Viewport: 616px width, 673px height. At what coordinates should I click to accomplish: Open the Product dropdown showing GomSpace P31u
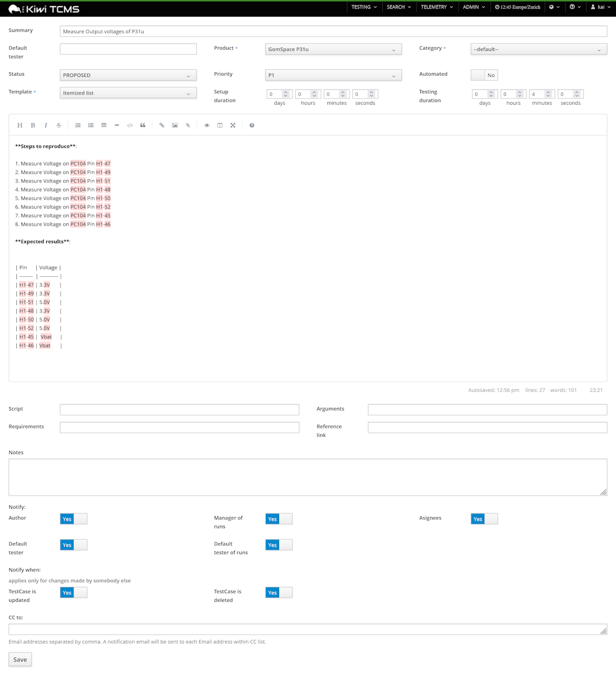point(333,49)
